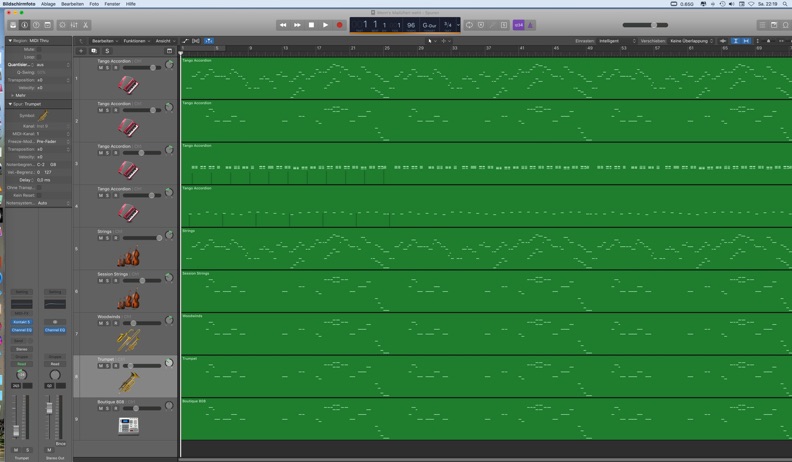Open the Notensystem Auto dropdown
Image resolution: width=792 pixels, height=462 pixels.
click(53, 203)
